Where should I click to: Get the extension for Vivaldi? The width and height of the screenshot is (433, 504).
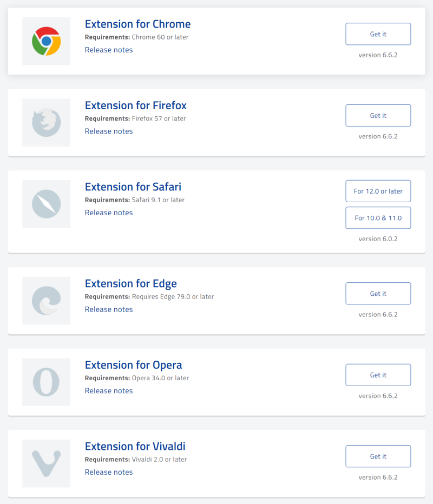[378, 456]
